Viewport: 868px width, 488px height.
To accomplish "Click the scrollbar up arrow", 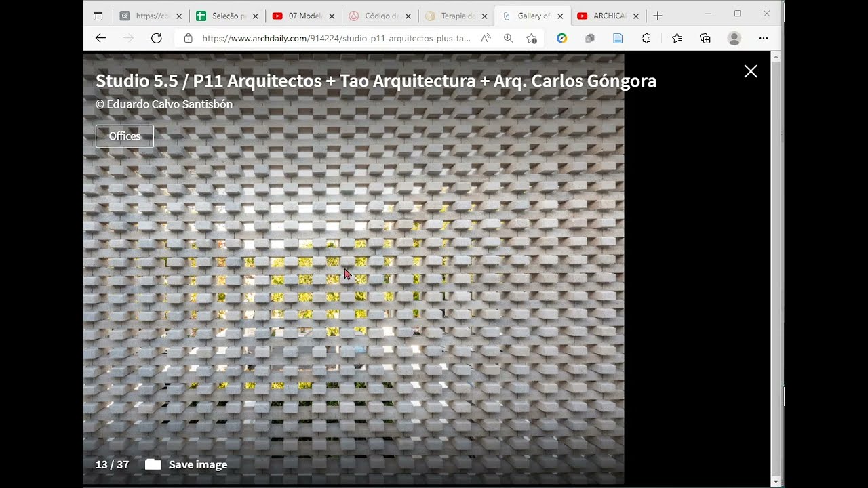I will (776, 56).
